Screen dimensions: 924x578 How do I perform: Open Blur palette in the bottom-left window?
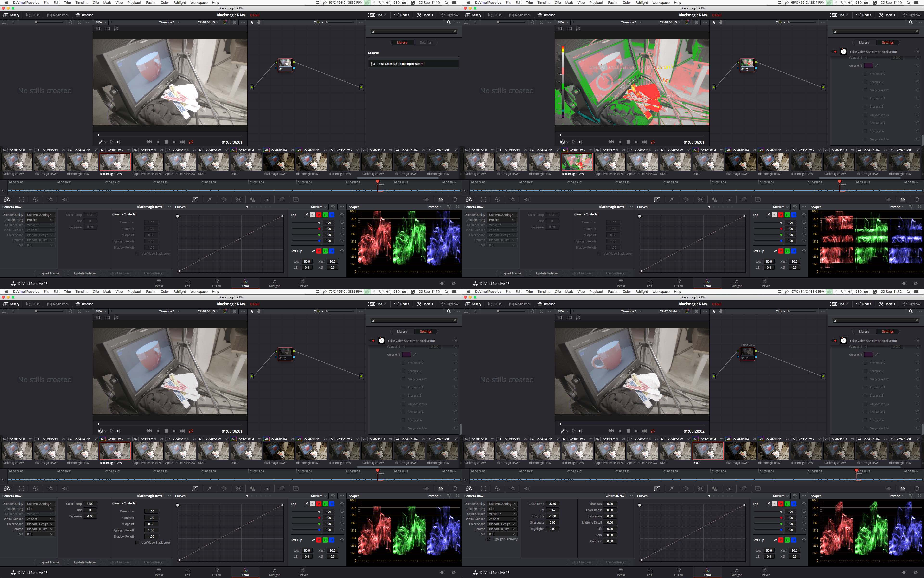pyautogui.click(x=252, y=488)
